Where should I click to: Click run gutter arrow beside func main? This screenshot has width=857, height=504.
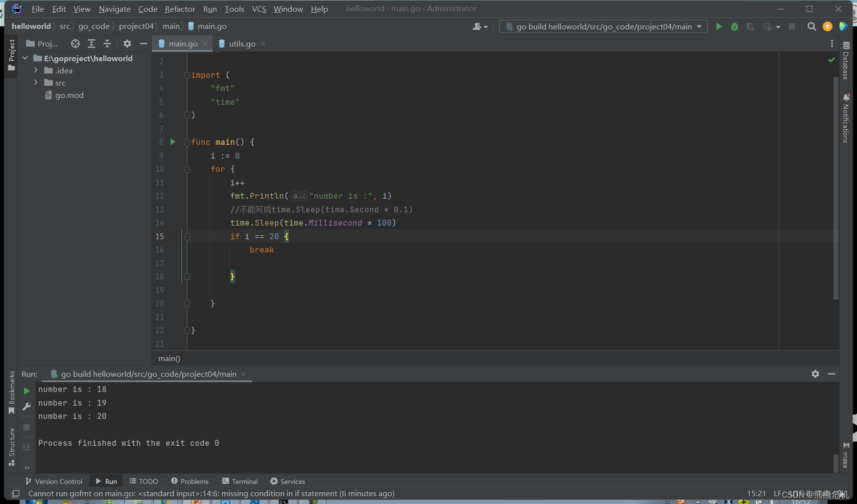pyautogui.click(x=173, y=142)
